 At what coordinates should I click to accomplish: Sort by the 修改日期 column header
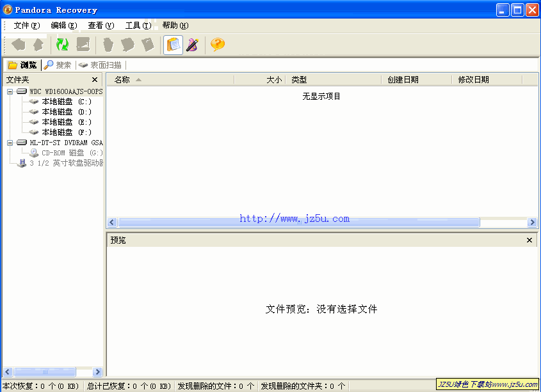point(487,80)
